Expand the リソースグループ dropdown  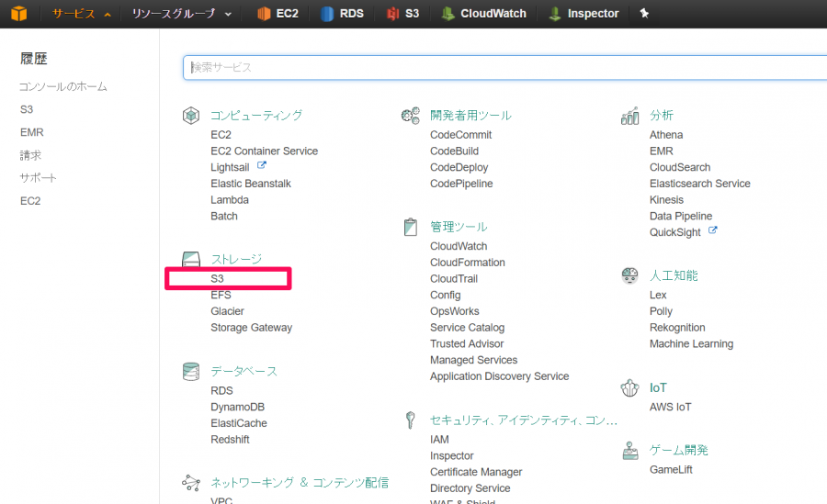tap(181, 14)
